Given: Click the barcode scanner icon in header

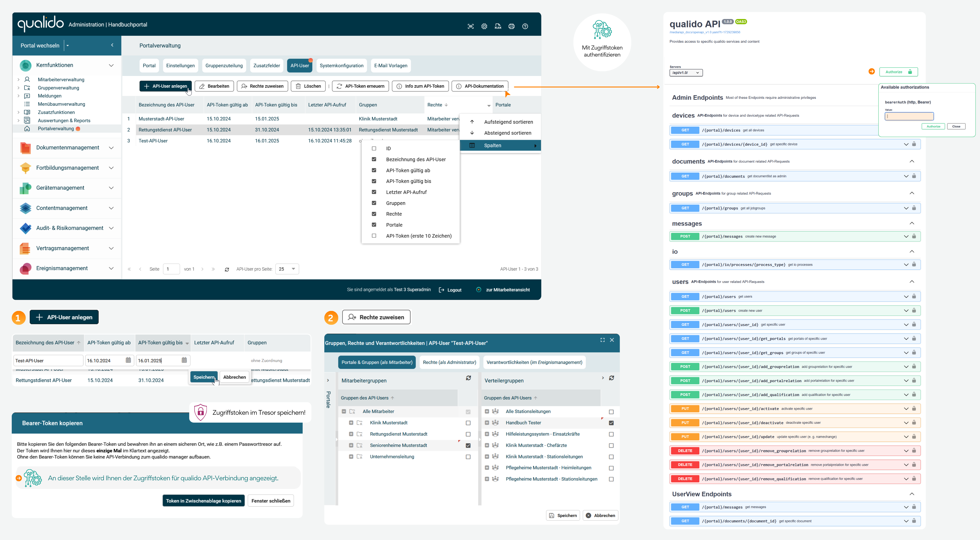Looking at the screenshot, I should pyautogui.click(x=471, y=26).
